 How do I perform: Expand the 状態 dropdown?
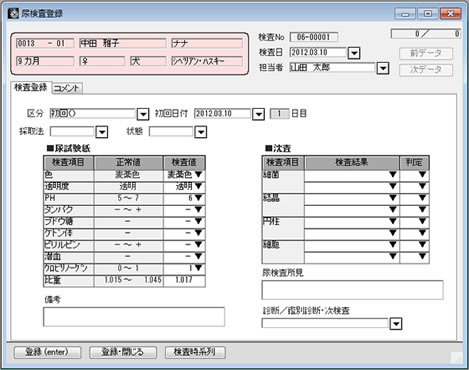click(200, 132)
